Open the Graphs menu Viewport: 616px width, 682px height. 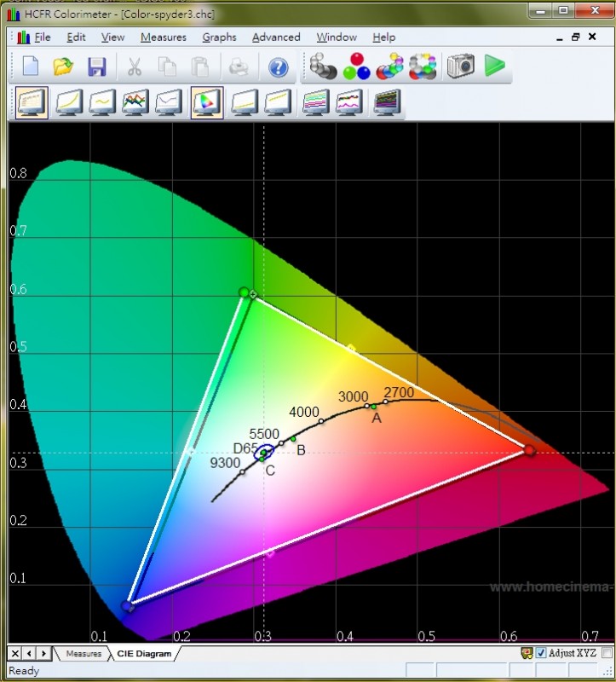tap(219, 38)
